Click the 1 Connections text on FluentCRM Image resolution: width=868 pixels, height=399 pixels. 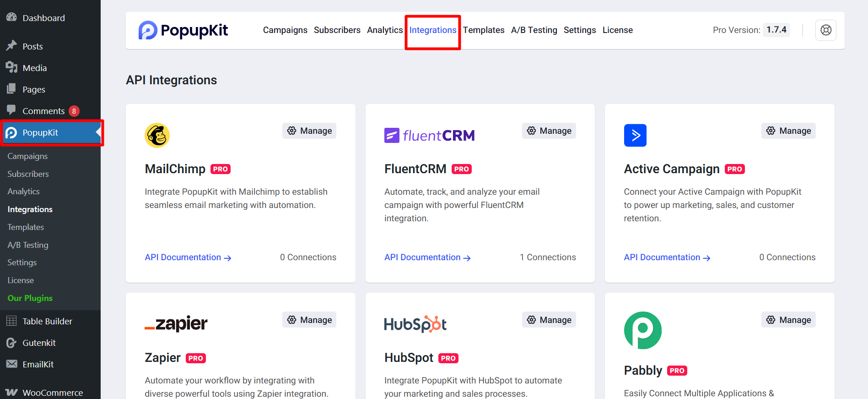[548, 257]
